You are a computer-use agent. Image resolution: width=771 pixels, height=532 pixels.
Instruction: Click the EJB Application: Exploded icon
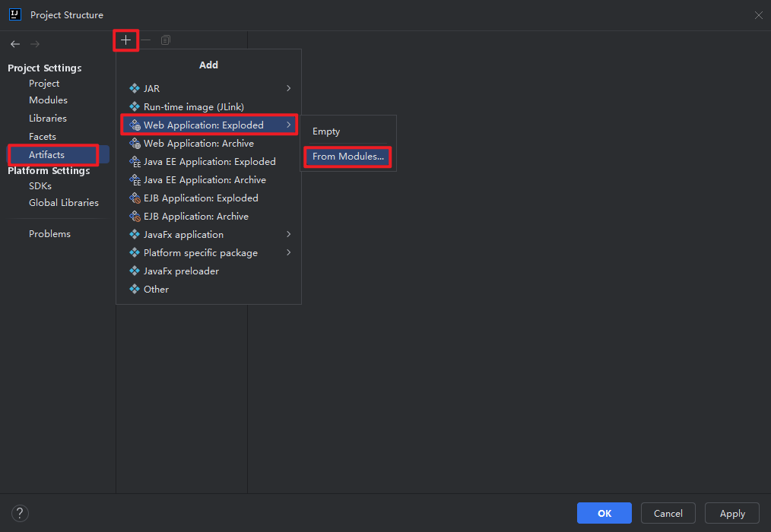pyautogui.click(x=135, y=198)
